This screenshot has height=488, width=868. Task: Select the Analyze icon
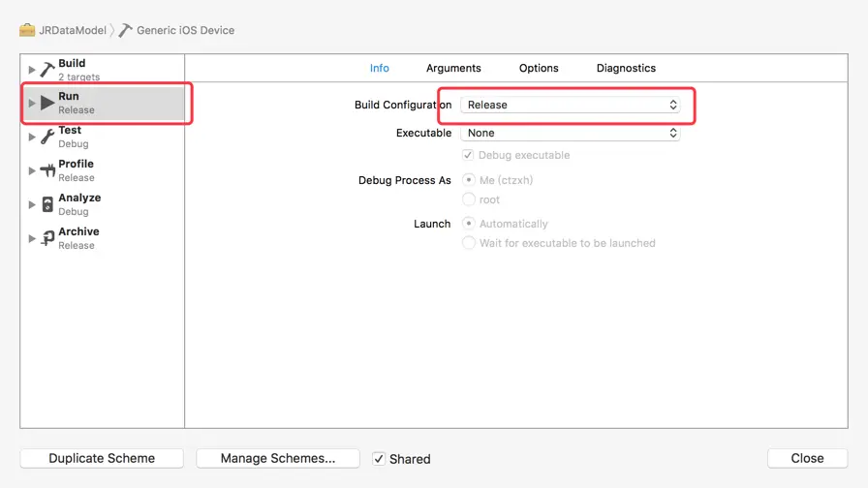point(47,204)
